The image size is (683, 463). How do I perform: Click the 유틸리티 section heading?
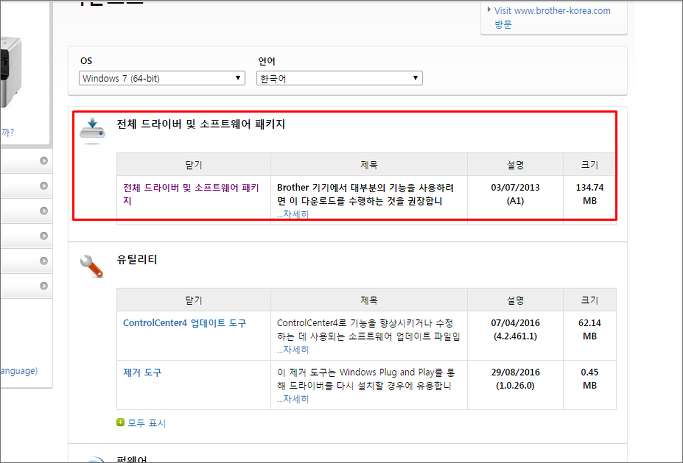(x=137, y=260)
